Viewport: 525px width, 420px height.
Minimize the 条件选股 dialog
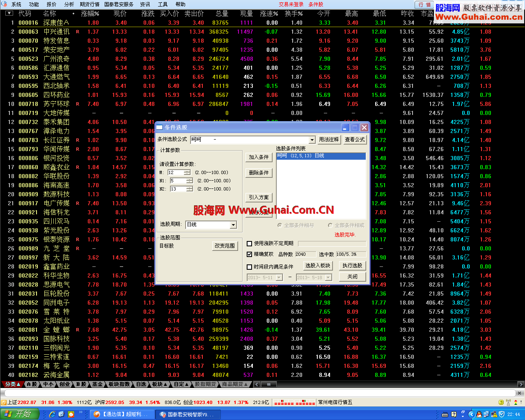pyautogui.click(x=345, y=128)
